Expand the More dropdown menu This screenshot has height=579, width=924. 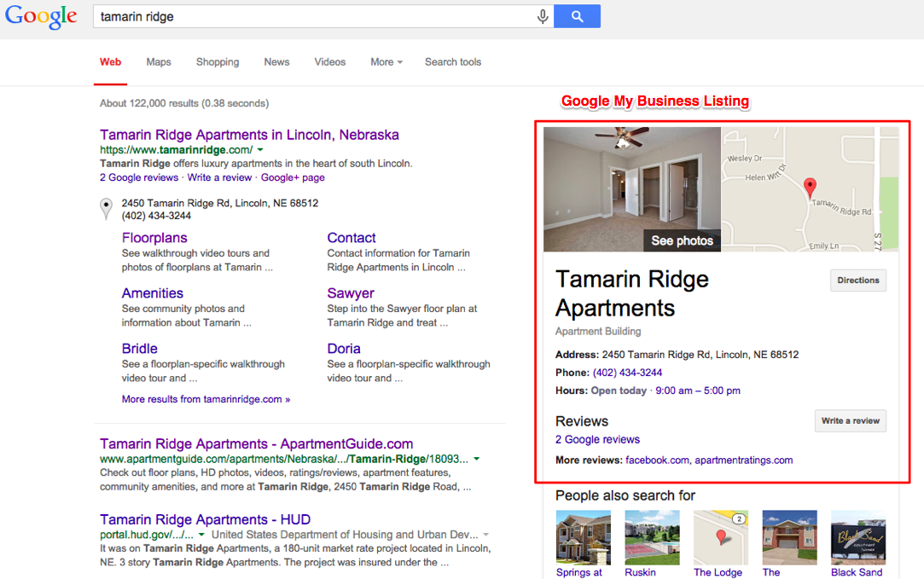click(386, 62)
